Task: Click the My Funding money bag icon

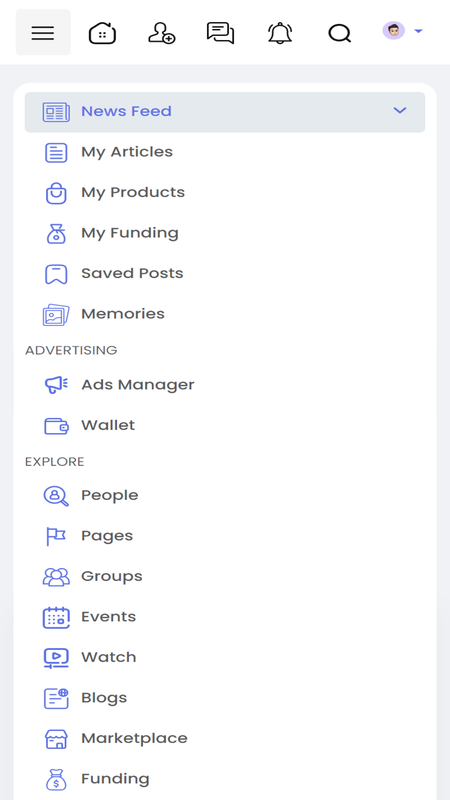Action: point(56,233)
